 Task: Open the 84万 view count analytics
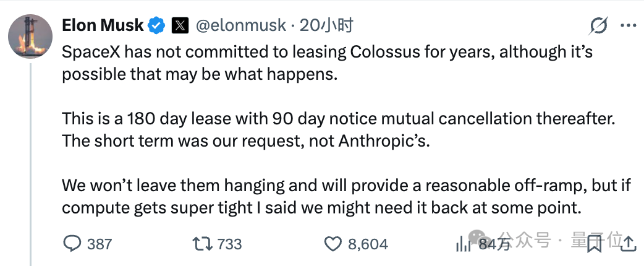494,244
